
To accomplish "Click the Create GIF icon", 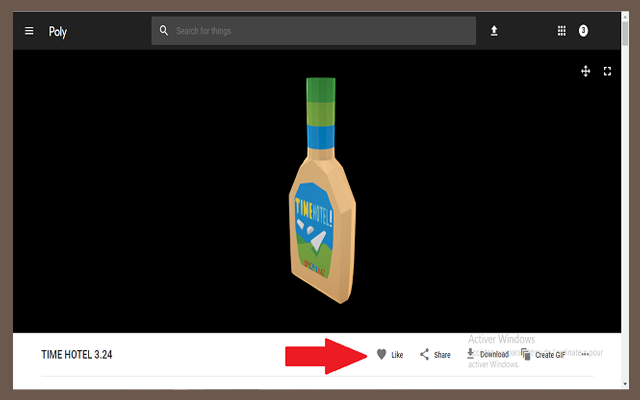I will click(x=526, y=354).
